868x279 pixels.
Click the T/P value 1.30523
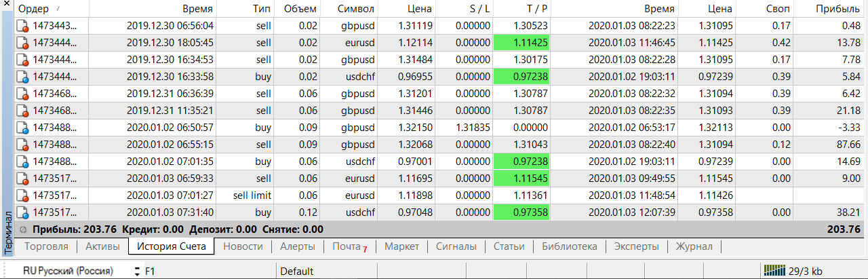(x=530, y=26)
